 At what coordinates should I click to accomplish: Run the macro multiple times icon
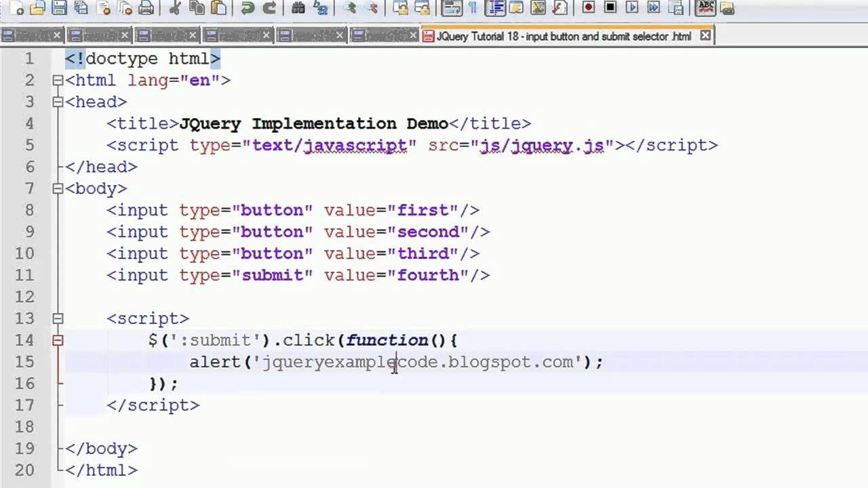click(x=654, y=7)
